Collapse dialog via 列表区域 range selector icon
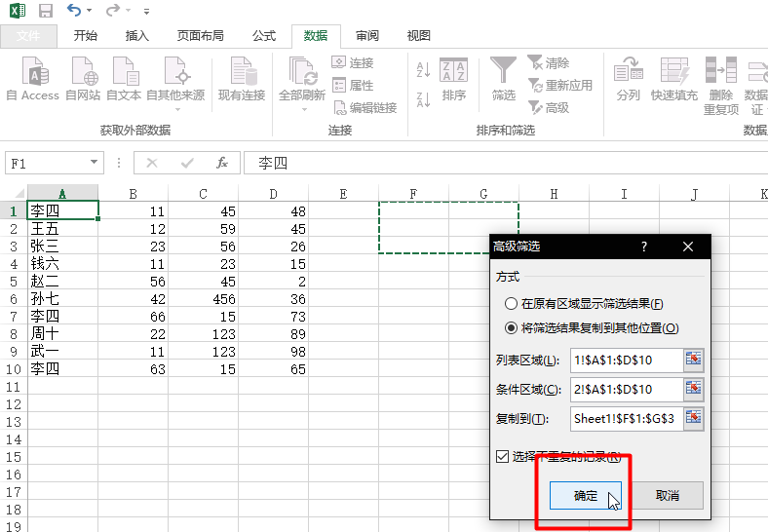The image size is (768, 532). point(694,360)
